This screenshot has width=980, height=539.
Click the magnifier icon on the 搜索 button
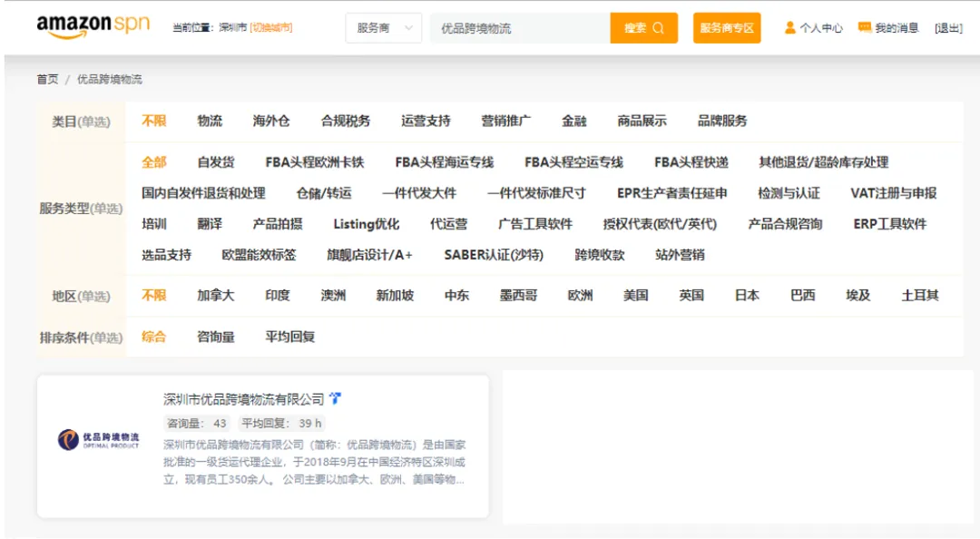point(659,28)
